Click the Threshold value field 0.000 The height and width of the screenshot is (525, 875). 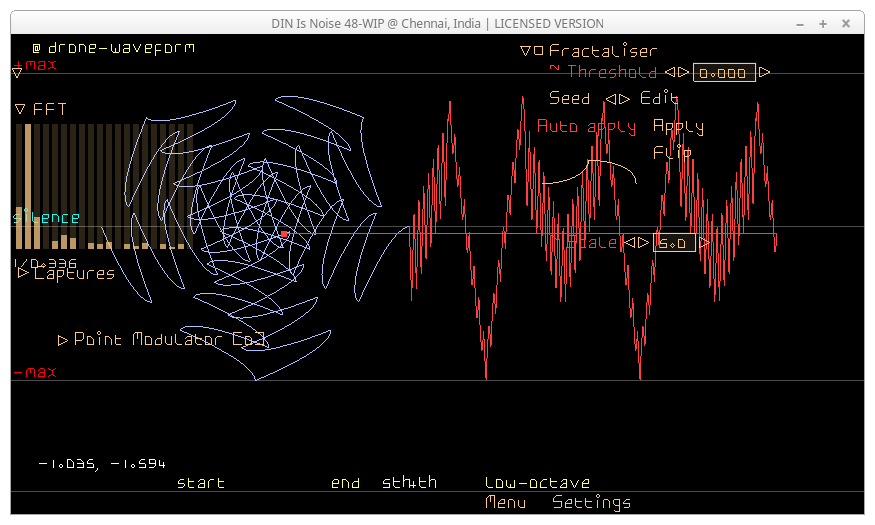[724, 73]
